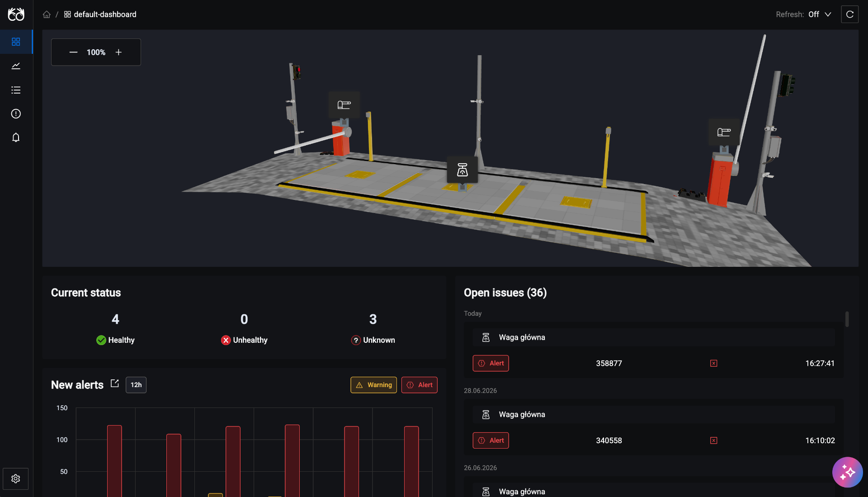
Task: Grab the Open issues scrollbar thumb
Action: point(847,319)
